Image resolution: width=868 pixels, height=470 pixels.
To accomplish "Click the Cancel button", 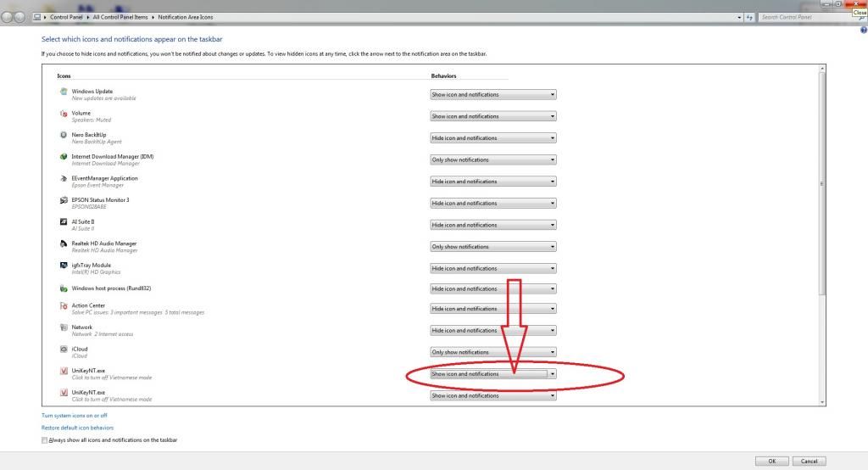I will click(809, 462).
